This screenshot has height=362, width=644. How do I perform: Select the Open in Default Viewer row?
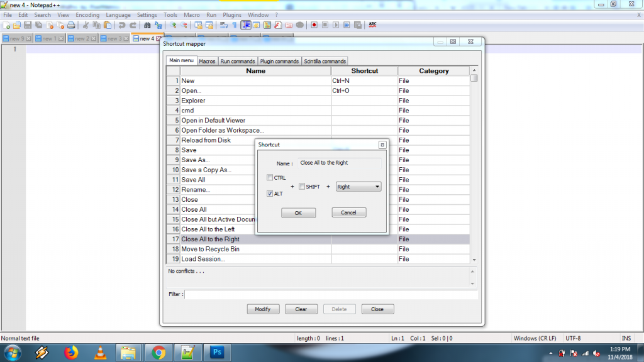point(318,120)
